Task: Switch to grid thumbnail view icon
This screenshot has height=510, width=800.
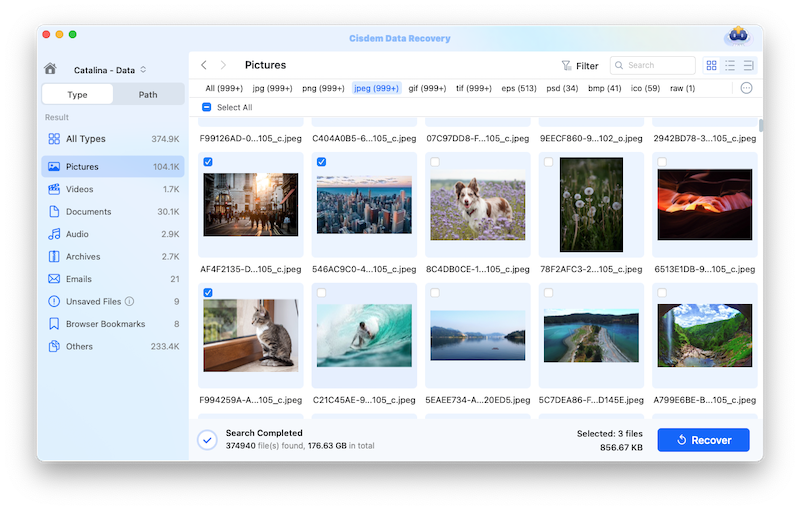Action: (x=711, y=66)
